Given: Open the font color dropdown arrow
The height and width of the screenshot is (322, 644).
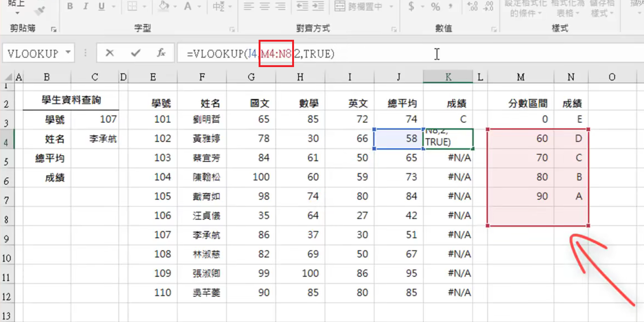Looking at the screenshot, I should click(x=199, y=7).
